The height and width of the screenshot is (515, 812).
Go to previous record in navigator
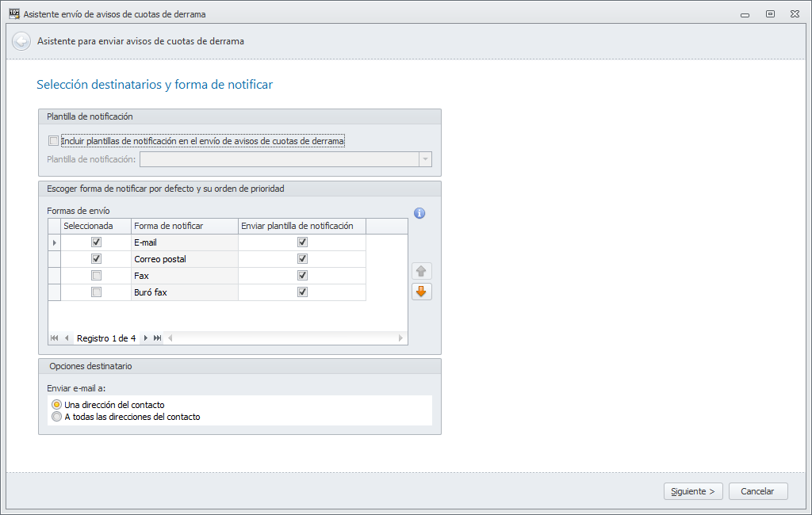tap(67, 338)
